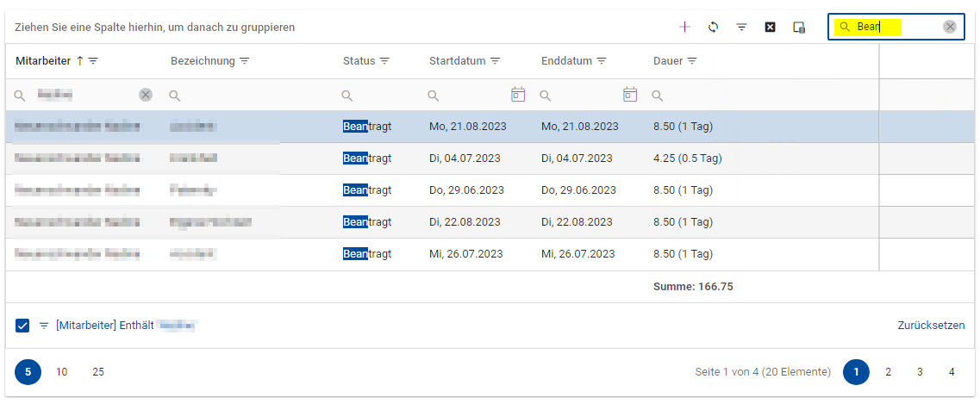This screenshot has width=980, height=410.
Task: Uncheck the Mitarbeiter filter checkbox
Action: pyautogui.click(x=22, y=326)
